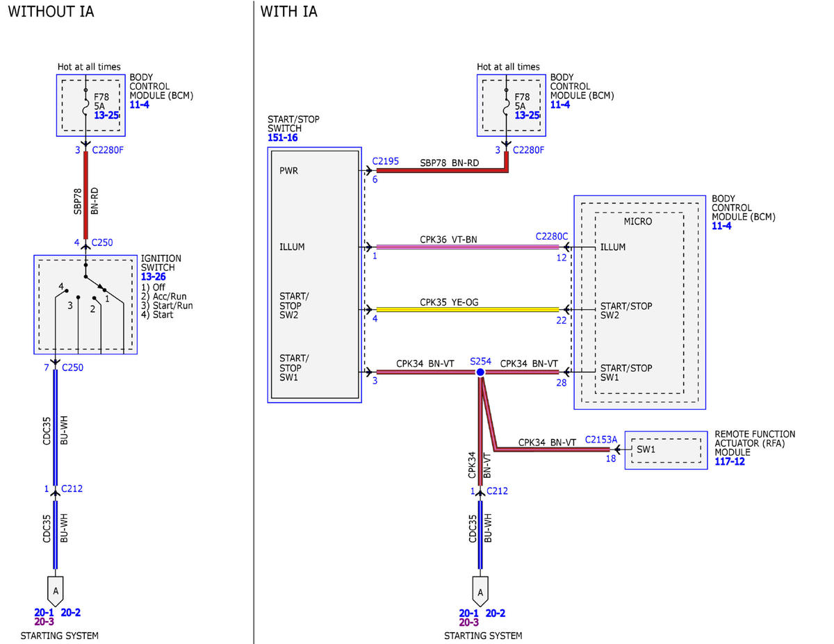Viewport: 834px width, 644px height.
Task: Click the C2195 connector label
Action: [x=386, y=161]
